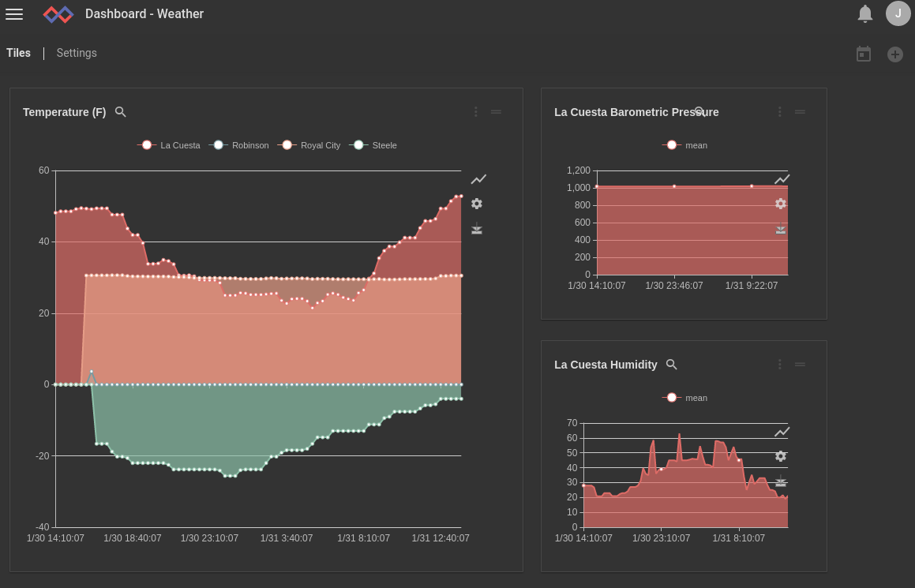This screenshot has height=588, width=915.
Task: Click the La Cuesta Humidity title
Action: pos(606,365)
